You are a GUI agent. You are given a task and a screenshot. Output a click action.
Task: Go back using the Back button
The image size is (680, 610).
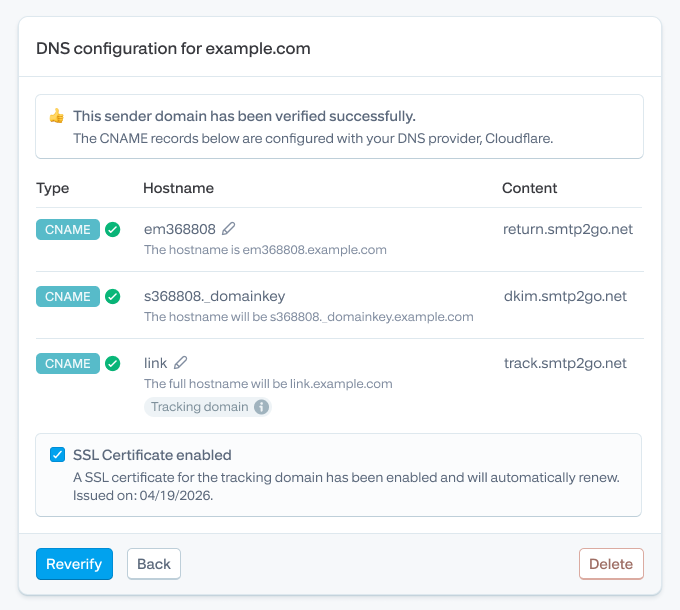tap(154, 564)
